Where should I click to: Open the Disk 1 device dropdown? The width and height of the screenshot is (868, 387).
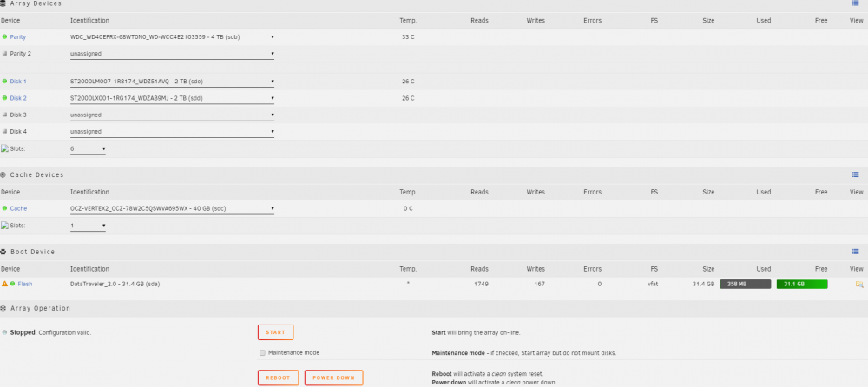click(x=172, y=82)
